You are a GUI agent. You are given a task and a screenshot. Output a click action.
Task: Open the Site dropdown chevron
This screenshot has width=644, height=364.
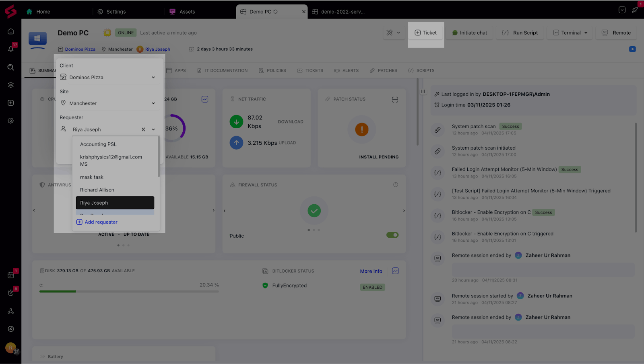coord(153,103)
